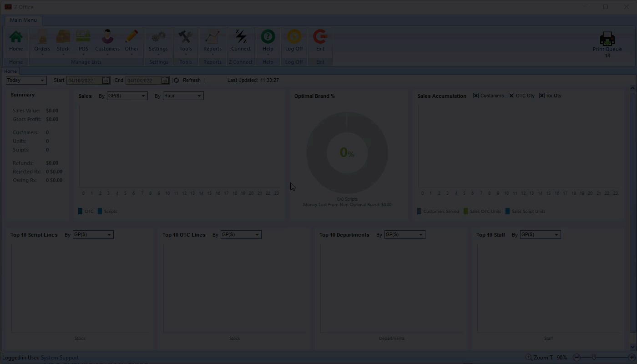
Task: Open the Orders menu icon
Action: tap(42, 37)
